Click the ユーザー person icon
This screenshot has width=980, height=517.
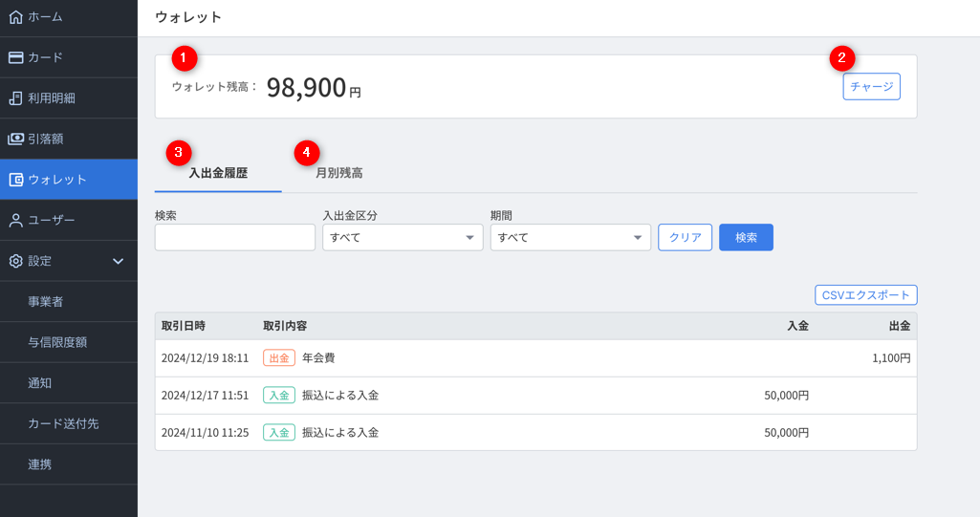click(15, 221)
